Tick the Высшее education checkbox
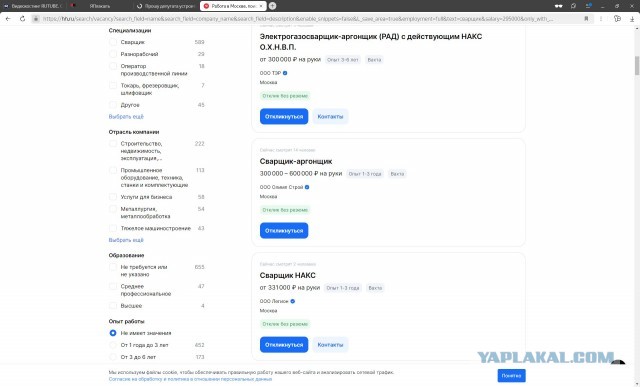The image size is (640, 387). coord(113,306)
